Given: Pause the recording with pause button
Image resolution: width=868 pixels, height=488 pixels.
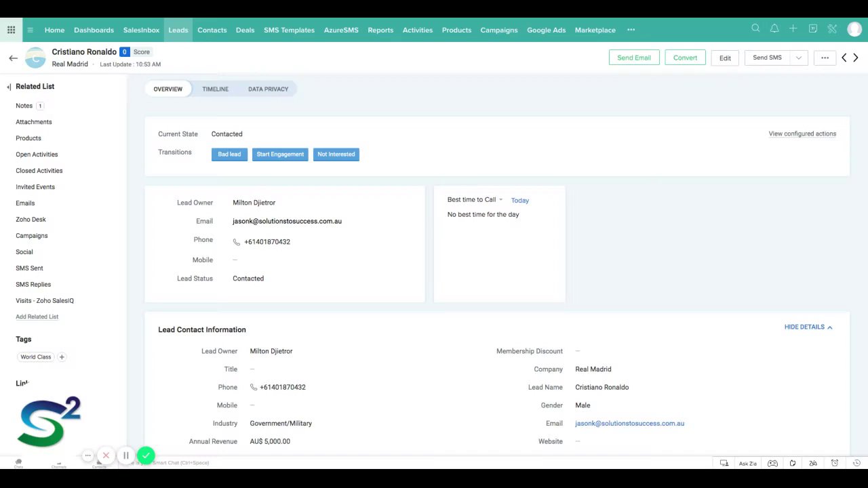Looking at the screenshot, I should tap(125, 455).
